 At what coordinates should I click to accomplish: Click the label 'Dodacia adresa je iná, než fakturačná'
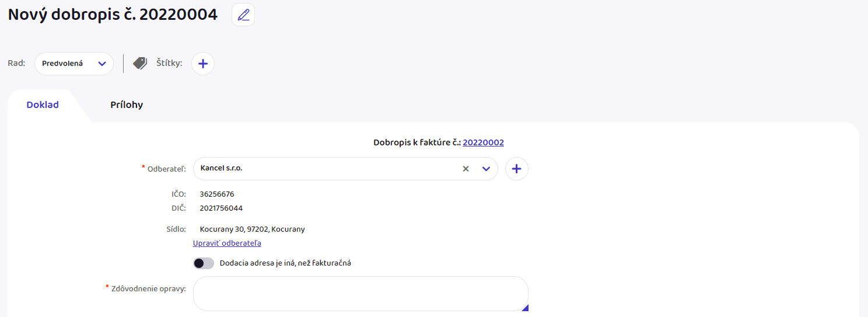pyautogui.click(x=285, y=263)
